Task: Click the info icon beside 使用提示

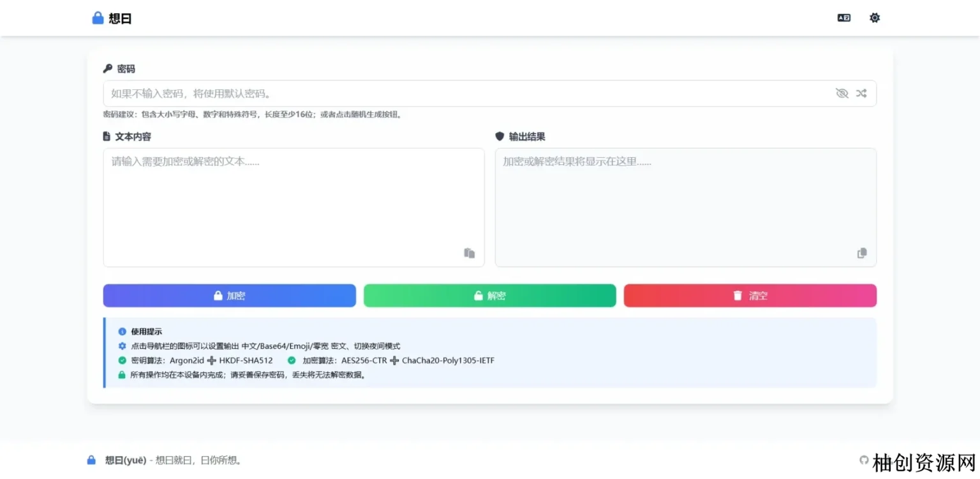Action: click(122, 331)
